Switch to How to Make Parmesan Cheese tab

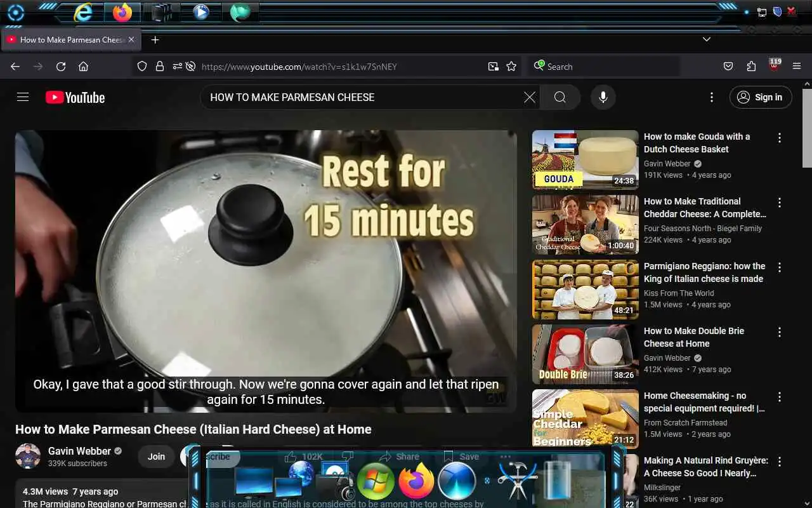point(71,39)
